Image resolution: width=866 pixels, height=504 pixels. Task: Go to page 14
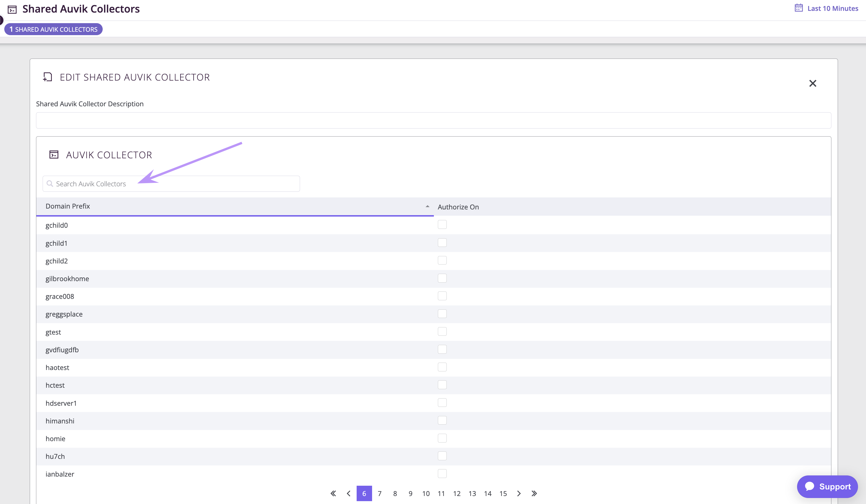coord(488,493)
